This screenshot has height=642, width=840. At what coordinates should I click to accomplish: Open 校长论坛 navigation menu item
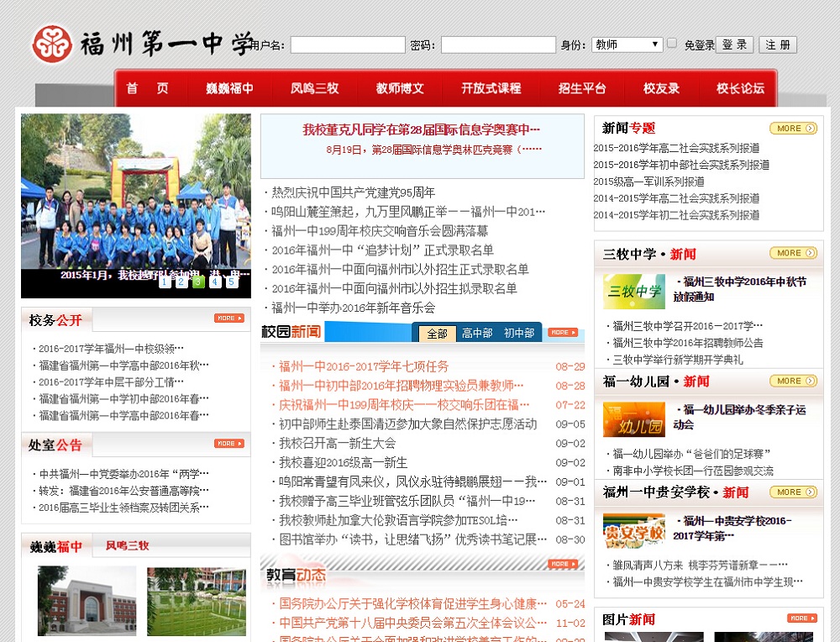(x=740, y=88)
